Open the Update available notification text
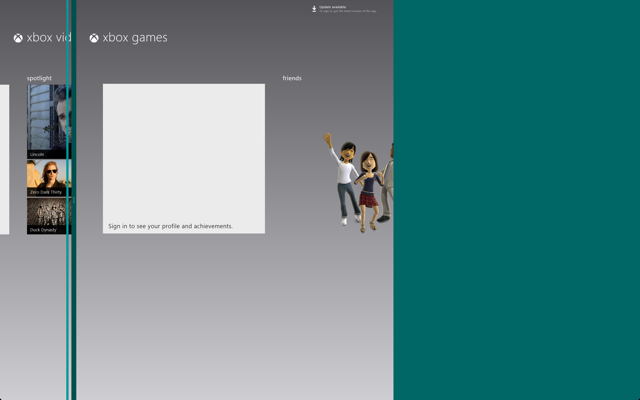This screenshot has height=400, width=640. click(x=348, y=9)
